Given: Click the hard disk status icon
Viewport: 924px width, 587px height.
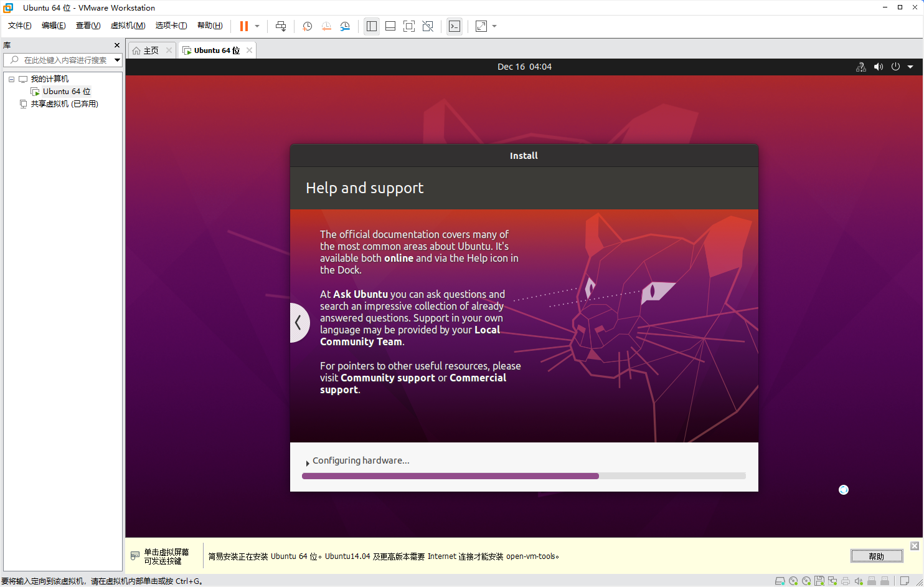Looking at the screenshot, I should tap(780, 581).
